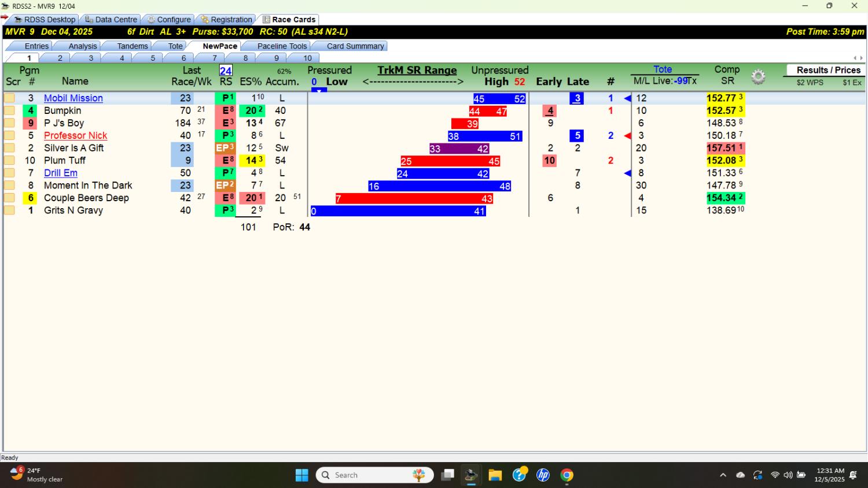Screen dimensions: 868x488
Task: Click the Tote column header link
Action: pyautogui.click(x=663, y=69)
